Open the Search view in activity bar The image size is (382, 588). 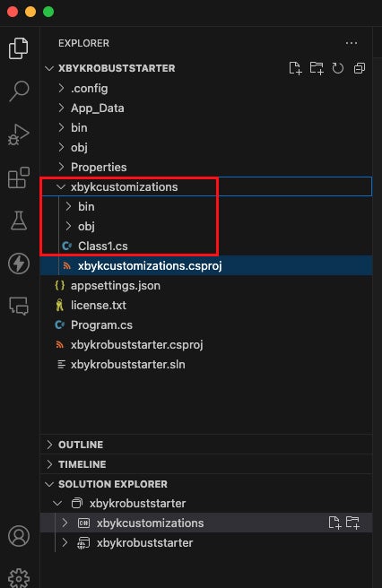tap(19, 91)
